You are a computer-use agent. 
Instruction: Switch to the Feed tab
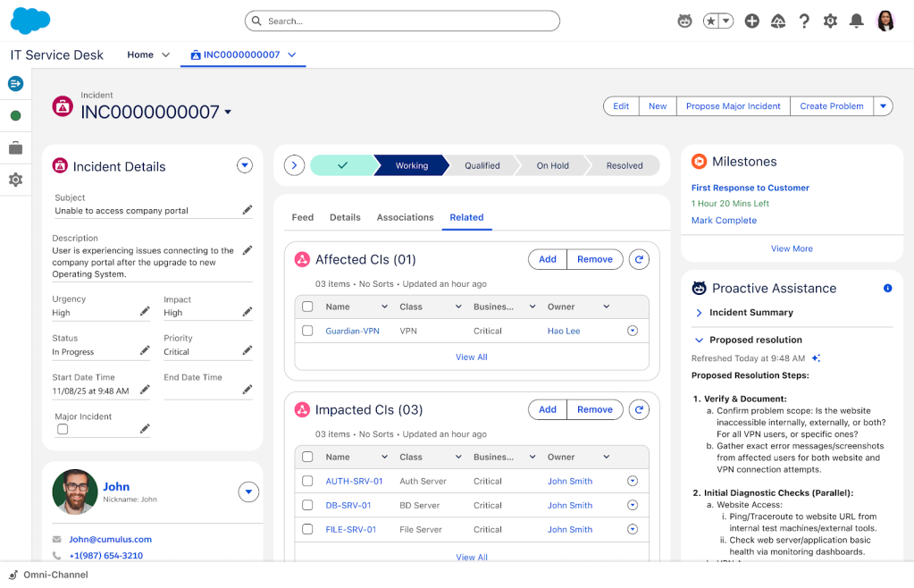point(303,217)
